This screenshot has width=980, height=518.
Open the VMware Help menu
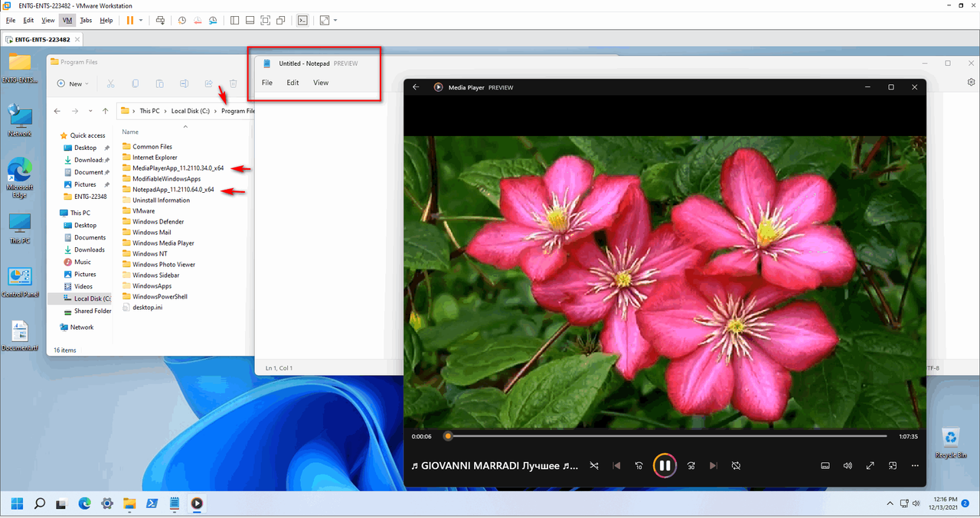pyautogui.click(x=106, y=20)
